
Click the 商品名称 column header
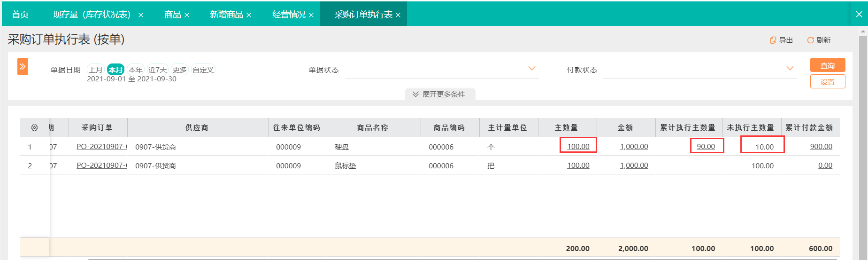373,127
